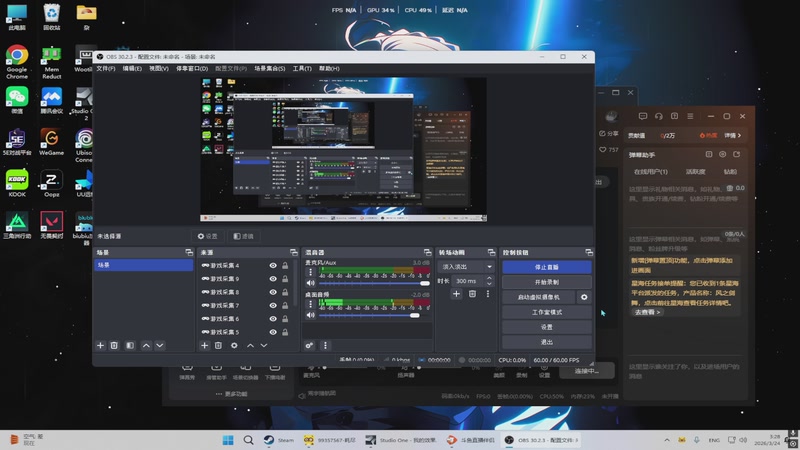Add a transition with the plus icon

point(456,294)
